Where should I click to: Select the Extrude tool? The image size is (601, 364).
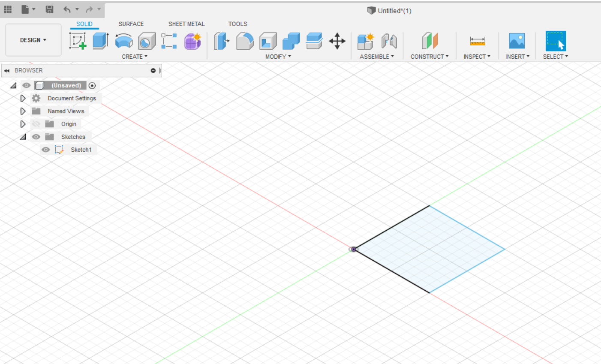tap(101, 41)
